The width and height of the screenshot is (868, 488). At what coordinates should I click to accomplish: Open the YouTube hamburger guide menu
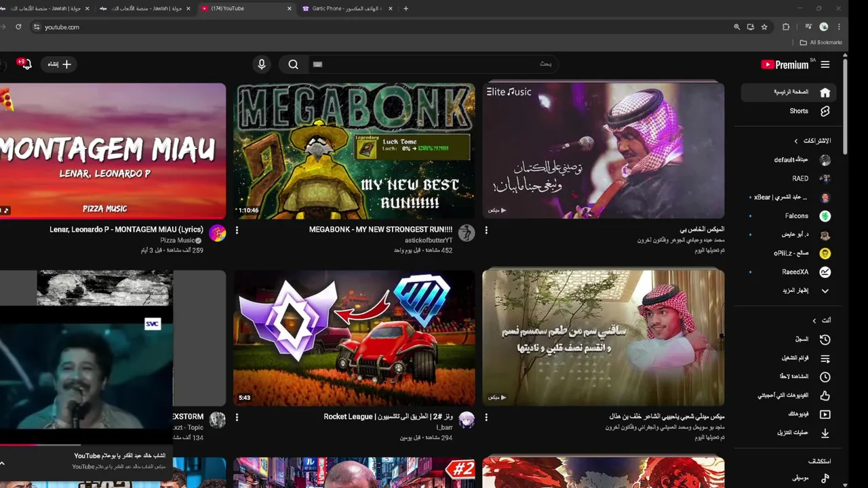[825, 64]
